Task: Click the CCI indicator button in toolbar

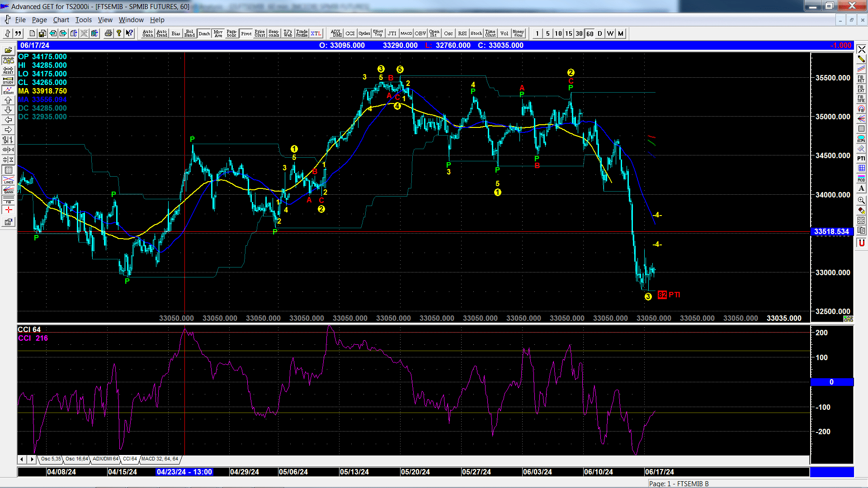Action: 350,33
